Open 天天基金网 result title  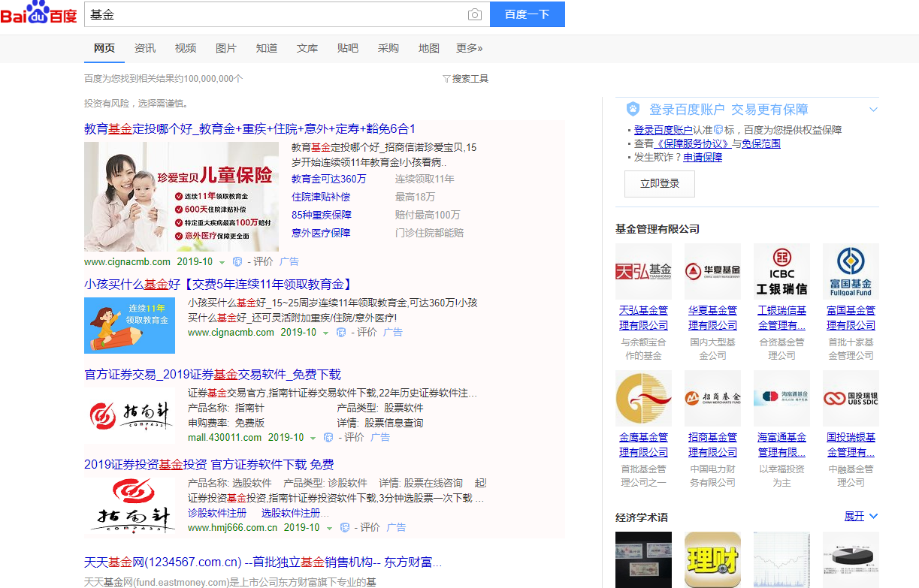point(263,562)
